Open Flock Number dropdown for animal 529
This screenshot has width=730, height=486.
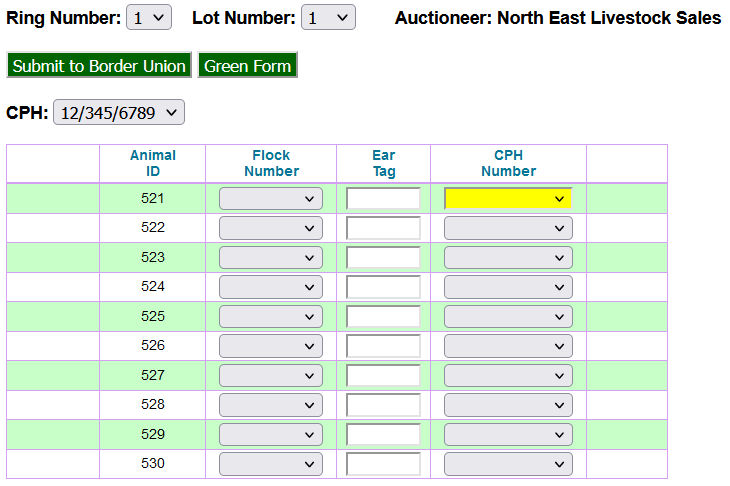click(x=270, y=435)
